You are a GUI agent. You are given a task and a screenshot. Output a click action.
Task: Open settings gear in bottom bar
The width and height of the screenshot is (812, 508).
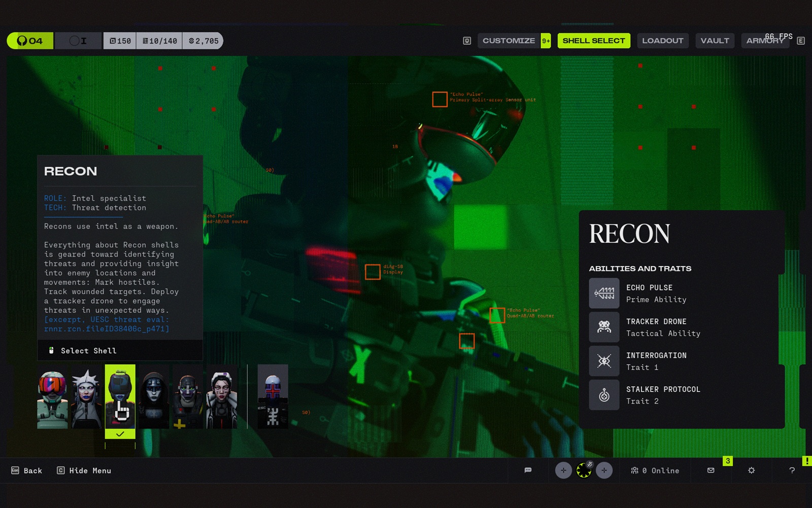pyautogui.click(x=752, y=470)
